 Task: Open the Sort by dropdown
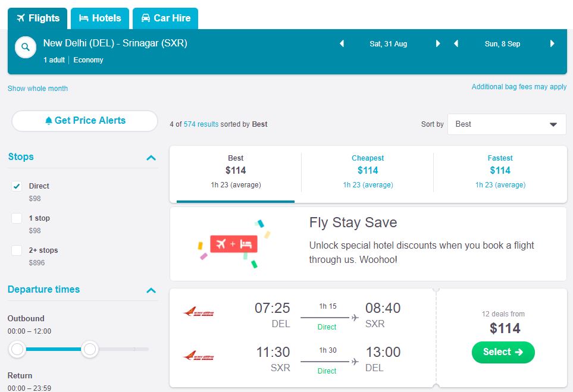tap(506, 124)
